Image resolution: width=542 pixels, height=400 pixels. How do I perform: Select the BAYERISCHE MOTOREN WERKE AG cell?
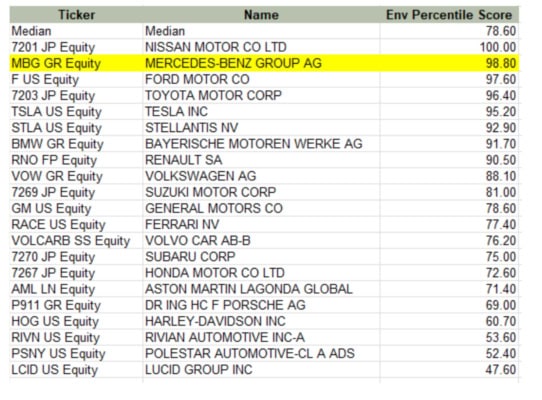[x=261, y=144]
